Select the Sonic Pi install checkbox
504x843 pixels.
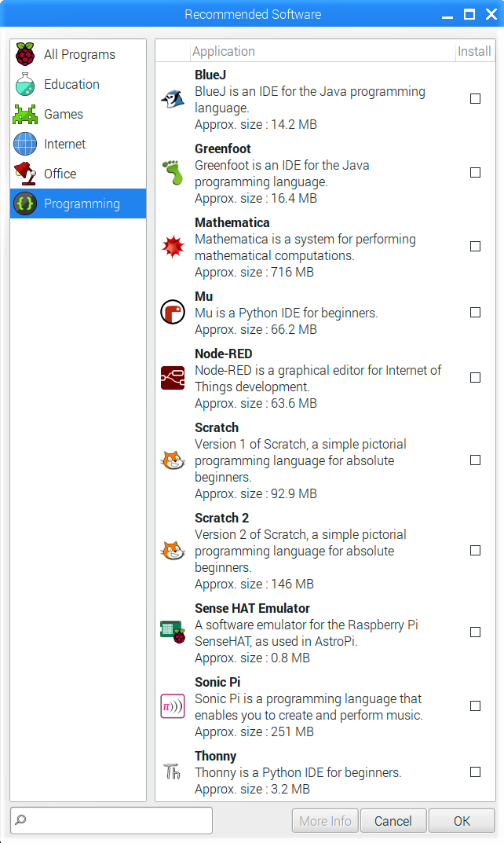475,706
